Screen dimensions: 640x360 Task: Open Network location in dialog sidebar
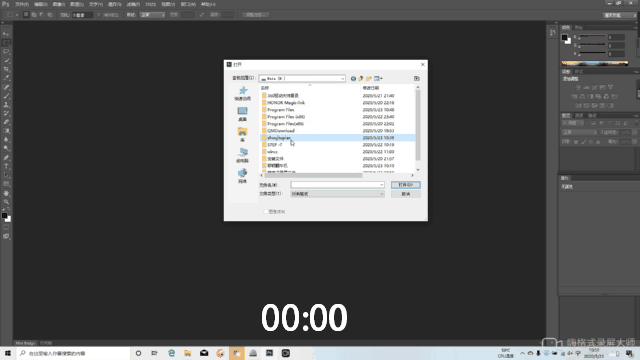click(x=242, y=176)
